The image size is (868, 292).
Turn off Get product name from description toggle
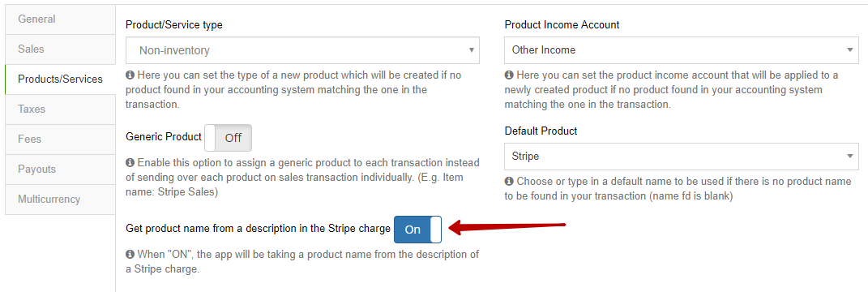tap(418, 230)
